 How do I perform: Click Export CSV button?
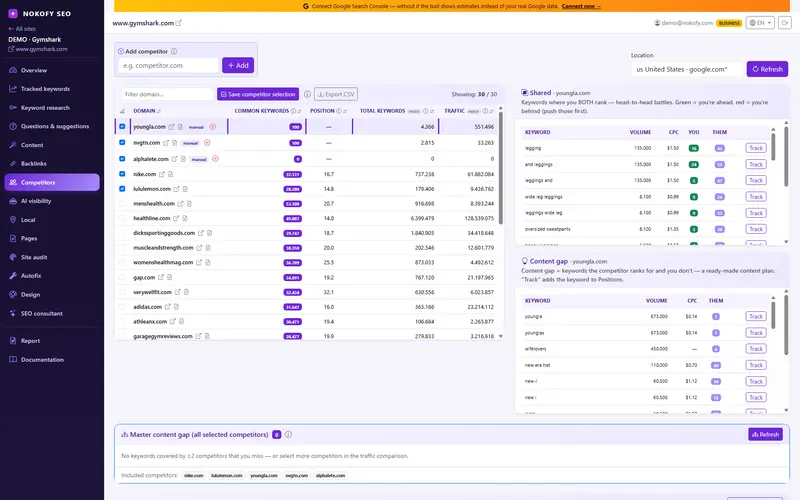click(x=336, y=94)
